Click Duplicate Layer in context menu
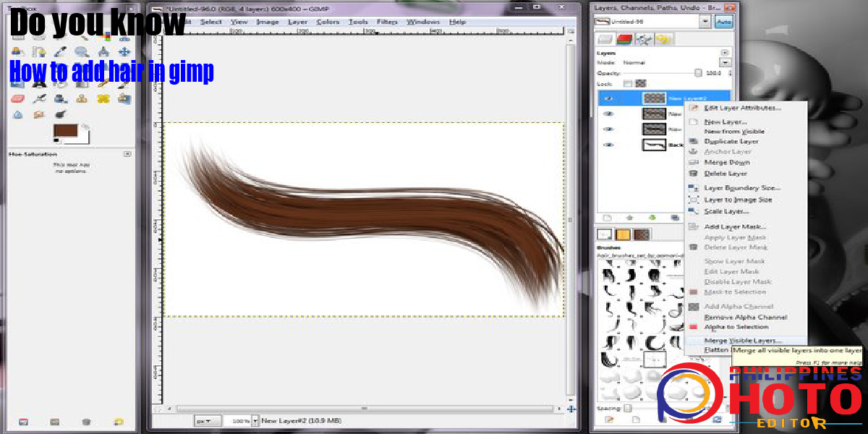Screen dimensions: 868x434 (731, 142)
